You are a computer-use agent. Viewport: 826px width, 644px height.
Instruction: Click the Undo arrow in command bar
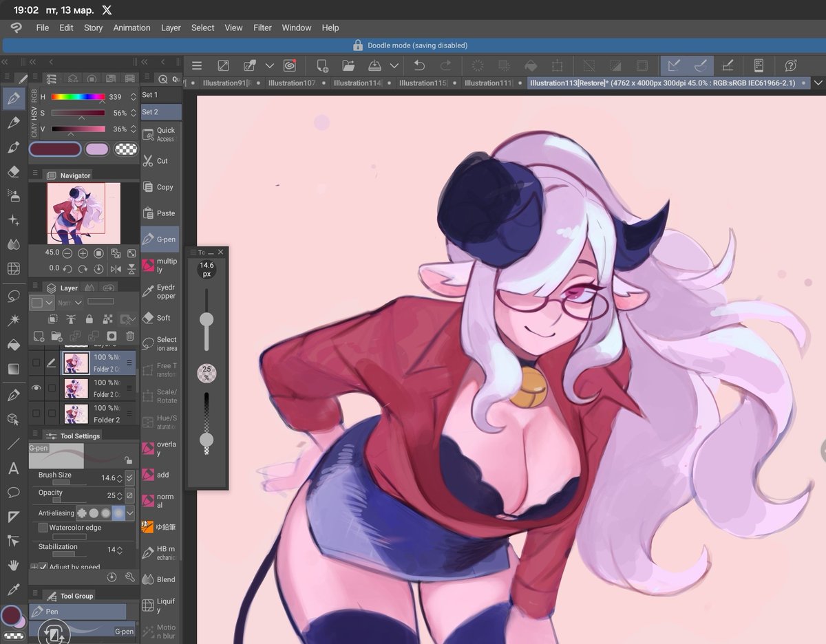419,65
